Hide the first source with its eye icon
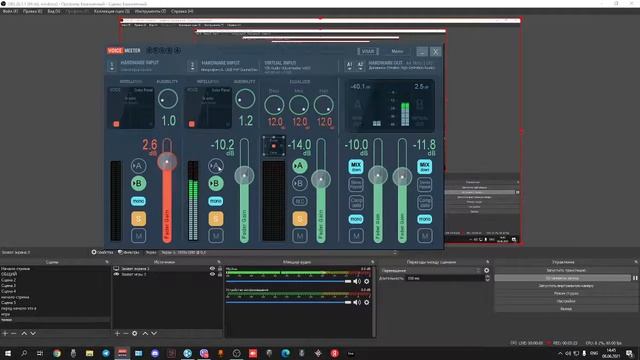This screenshot has height=360, width=640. click(x=212, y=269)
